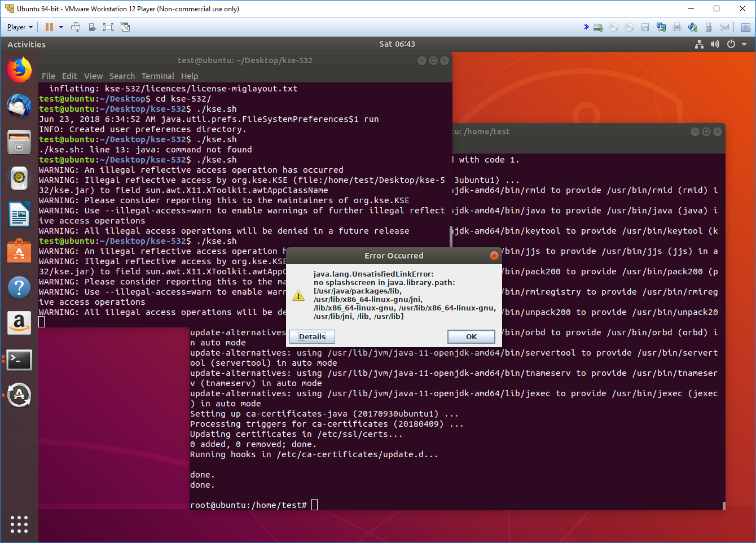Click the network status icon in top bar

click(699, 44)
